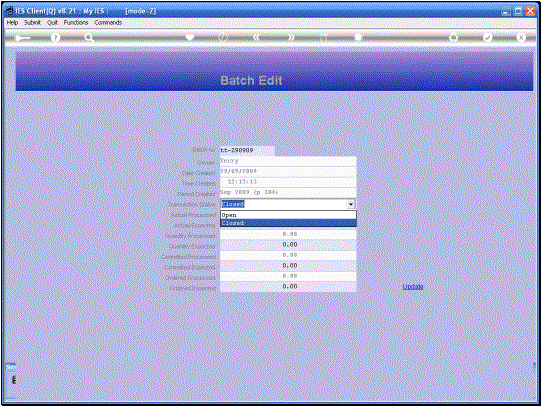Click the magnifying glass search icon
The height and width of the screenshot is (406, 541).
point(89,38)
